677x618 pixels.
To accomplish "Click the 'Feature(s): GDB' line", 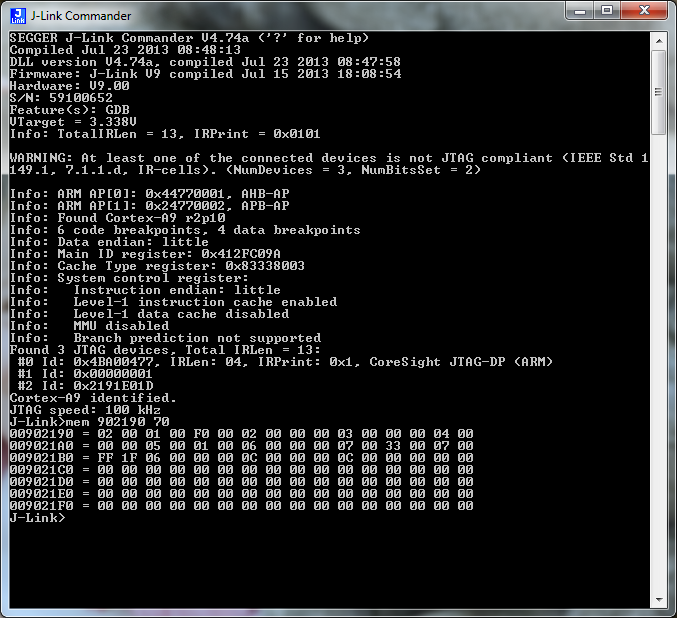I will pos(70,110).
